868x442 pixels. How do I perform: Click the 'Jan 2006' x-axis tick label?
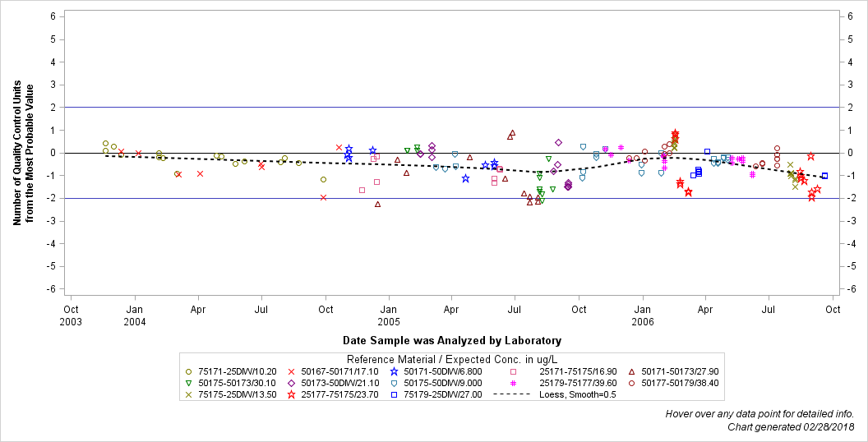pos(642,315)
